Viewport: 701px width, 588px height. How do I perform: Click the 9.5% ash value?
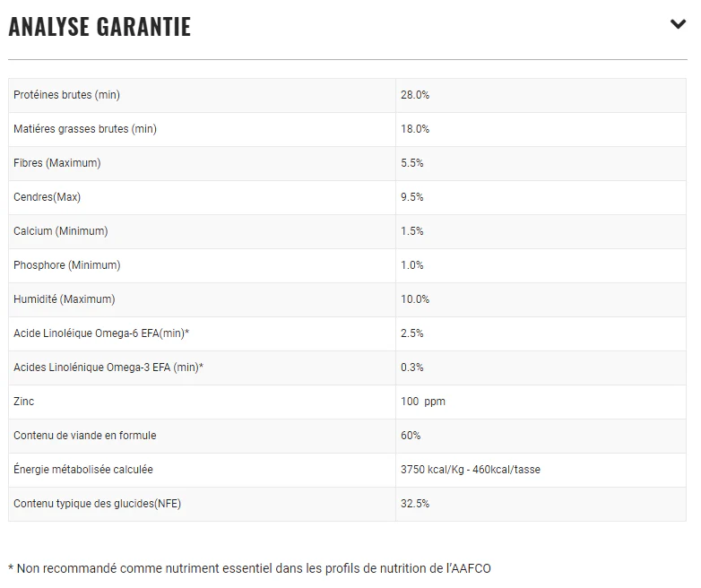(412, 197)
